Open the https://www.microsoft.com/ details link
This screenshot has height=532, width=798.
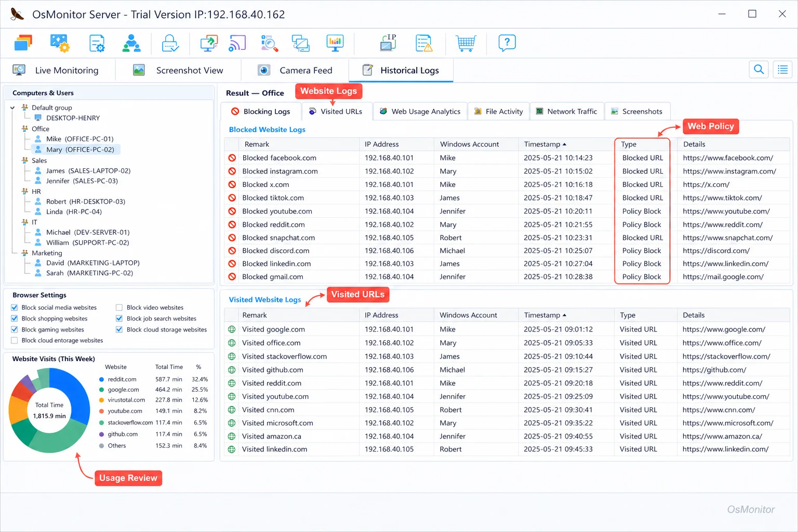tap(728, 423)
